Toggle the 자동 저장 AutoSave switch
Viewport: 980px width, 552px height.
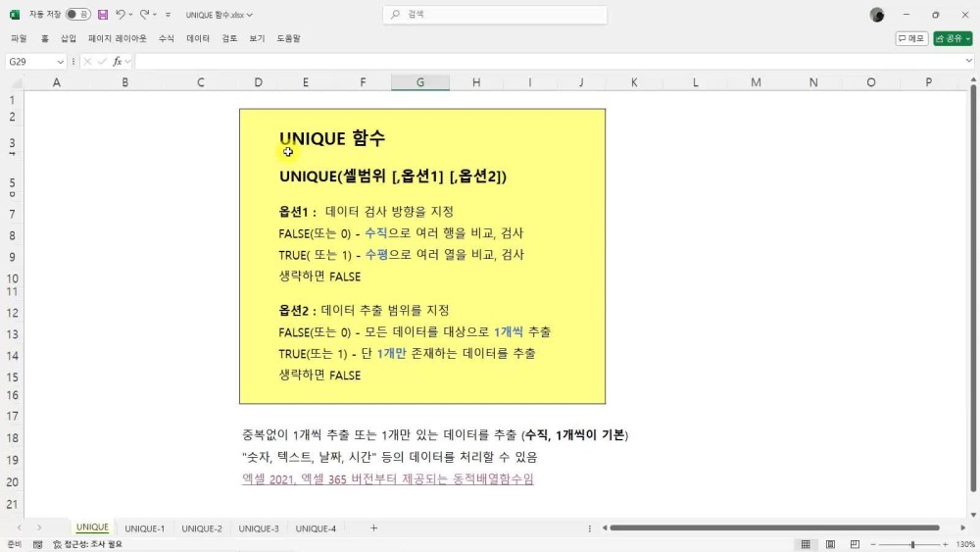click(78, 15)
